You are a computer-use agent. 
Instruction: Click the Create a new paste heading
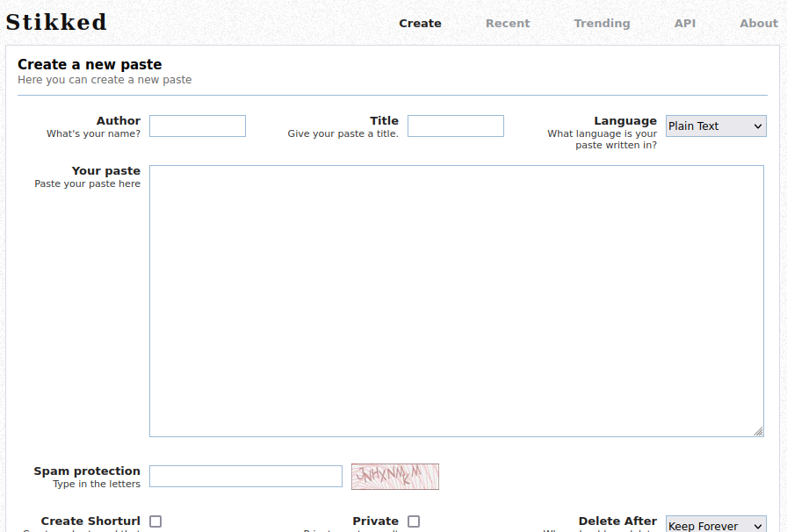[90, 63]
